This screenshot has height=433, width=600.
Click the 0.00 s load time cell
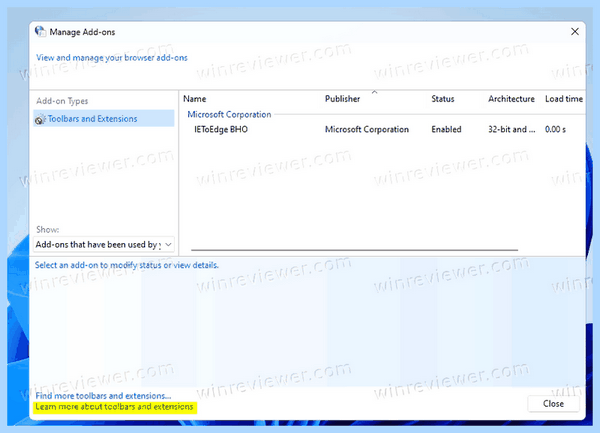[555, 130]
